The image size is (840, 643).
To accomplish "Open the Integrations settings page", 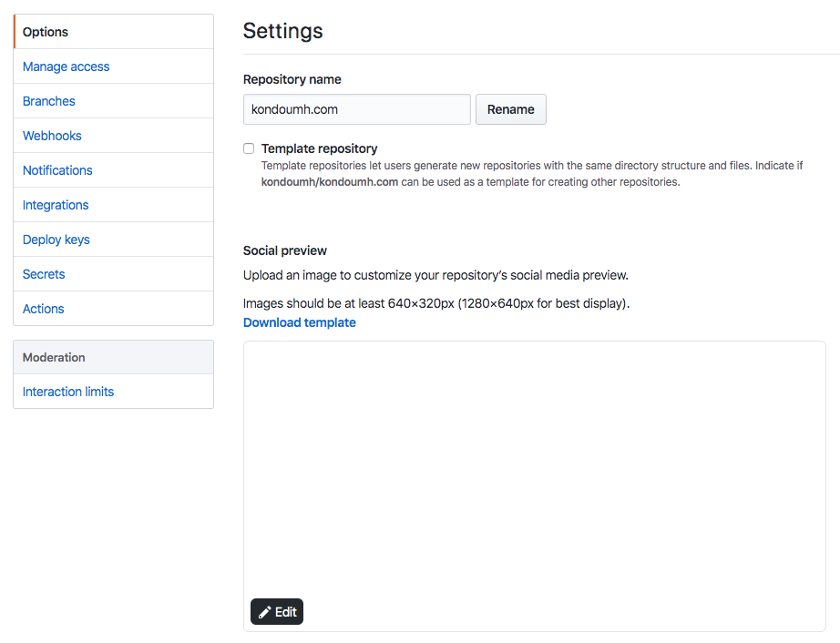I will click(55, 204).
